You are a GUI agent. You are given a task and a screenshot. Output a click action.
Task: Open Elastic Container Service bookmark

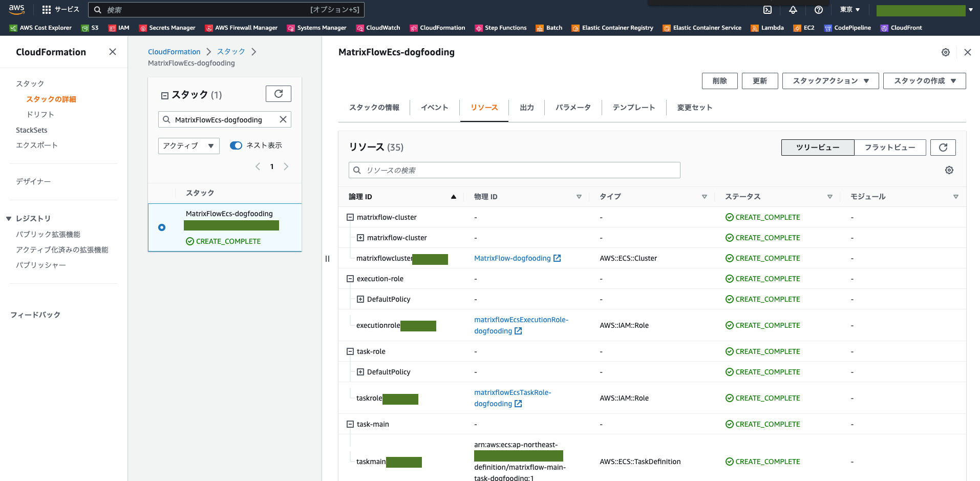(702, 28)
